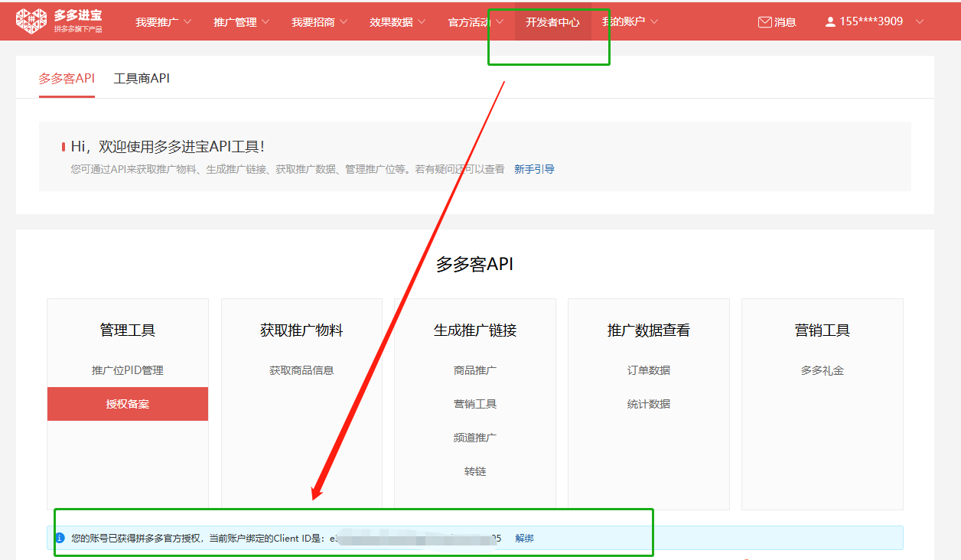Open the account dropdown arrow beside 155****3909
Screen dimensions: 961x560
point(919,22)
